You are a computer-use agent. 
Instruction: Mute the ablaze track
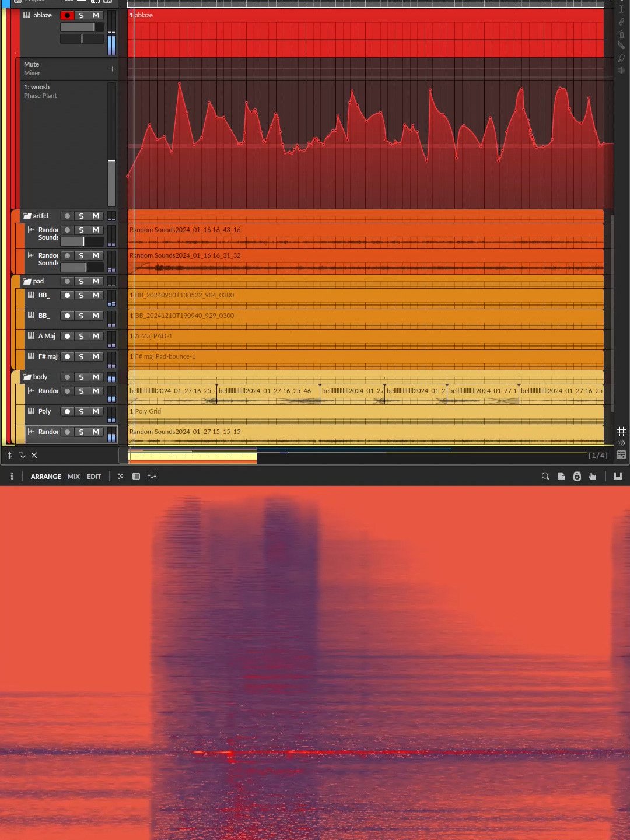pos(96,16)
